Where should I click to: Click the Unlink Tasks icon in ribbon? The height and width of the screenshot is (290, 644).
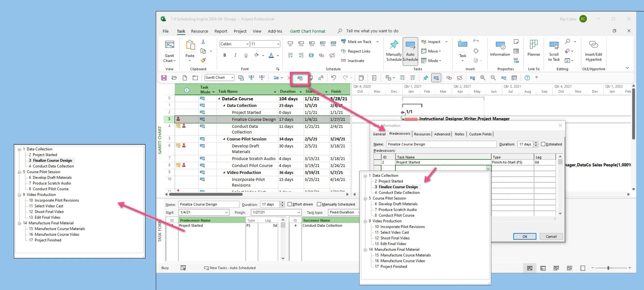(332, 55)
